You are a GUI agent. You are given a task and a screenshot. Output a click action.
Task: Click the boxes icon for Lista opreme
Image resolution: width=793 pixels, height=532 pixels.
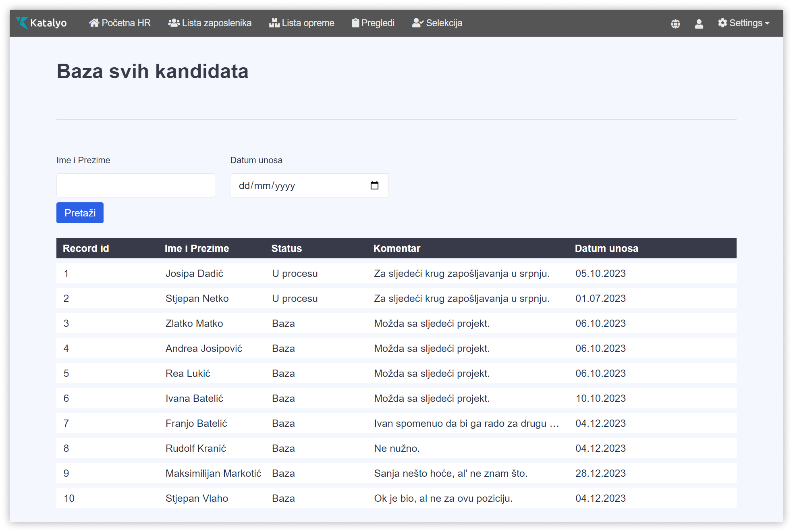click(x=274, y=23)
